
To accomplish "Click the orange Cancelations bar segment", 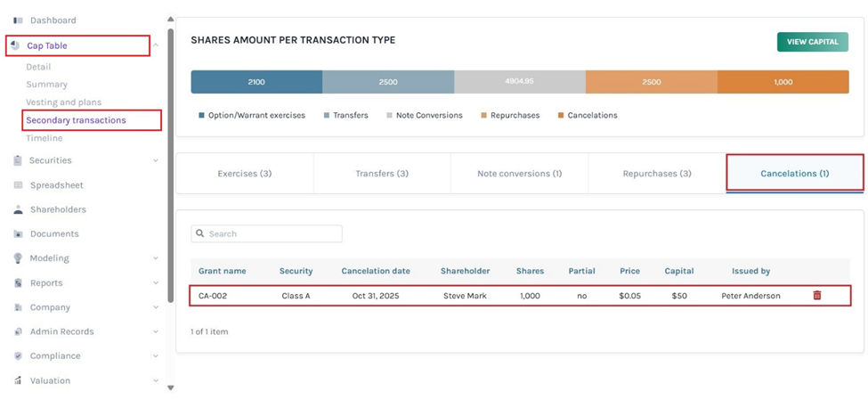I will tap(783, 82).
